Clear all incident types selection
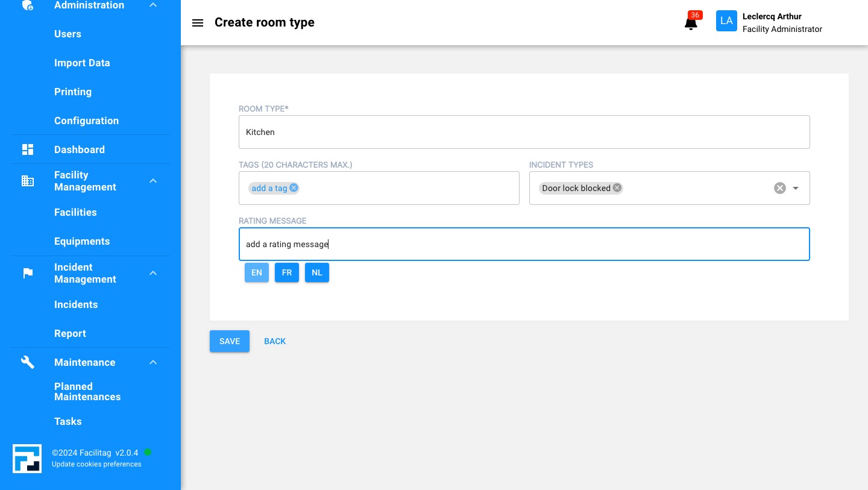This screenshot has height=490, width=868. [x=779, y=188]
